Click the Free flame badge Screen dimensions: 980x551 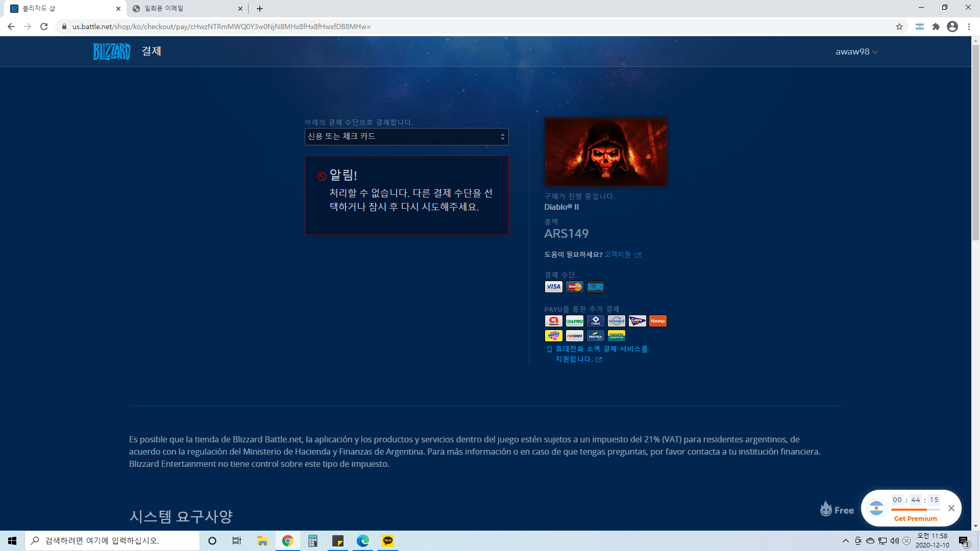pos(837,509)
